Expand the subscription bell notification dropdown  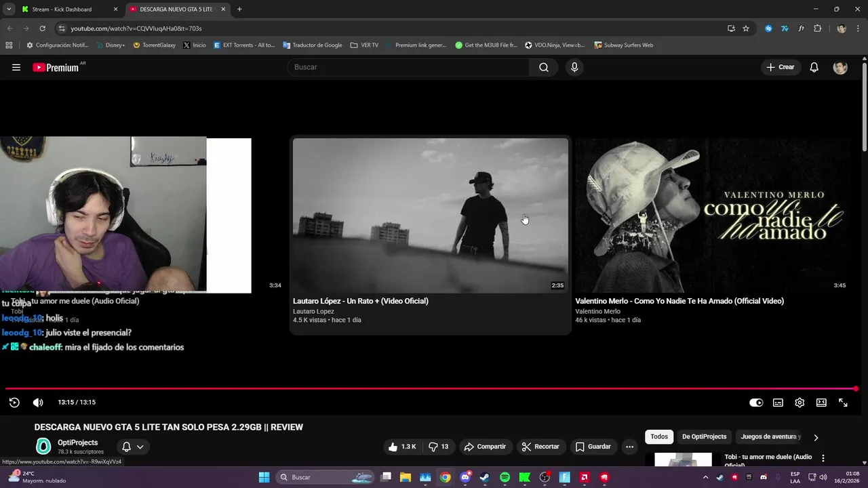[132, 447]
